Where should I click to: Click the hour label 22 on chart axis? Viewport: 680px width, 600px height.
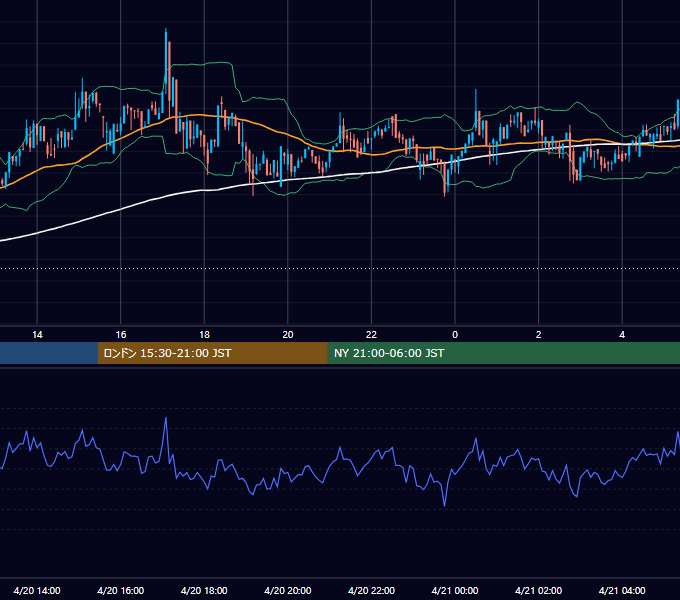point(371,335)
